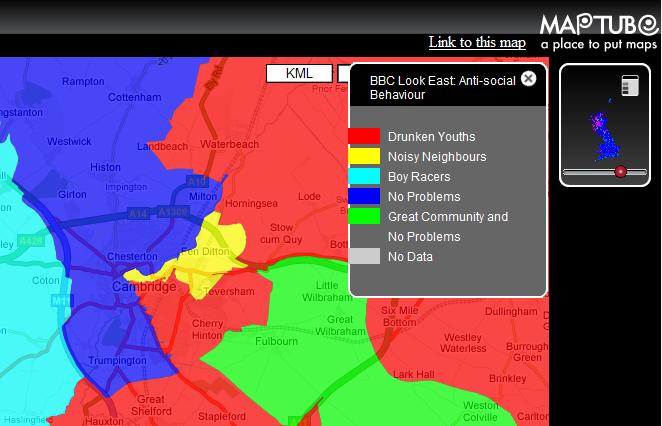Click the 'Stow cum Quy' label on the map
The height and width of the screenshot is (426, 662).
(x=281, y=233)
